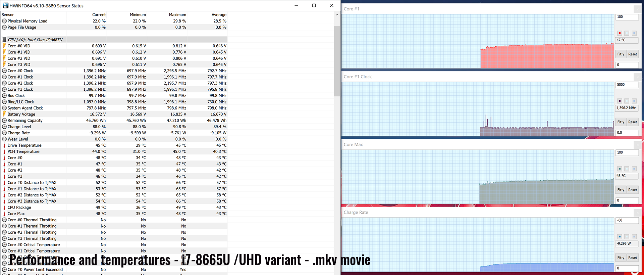Image resolution: width=644 pixels, height=275 pixels.
Task: Click Reset in the Charge Rate graph
Action: click(633, 258)
